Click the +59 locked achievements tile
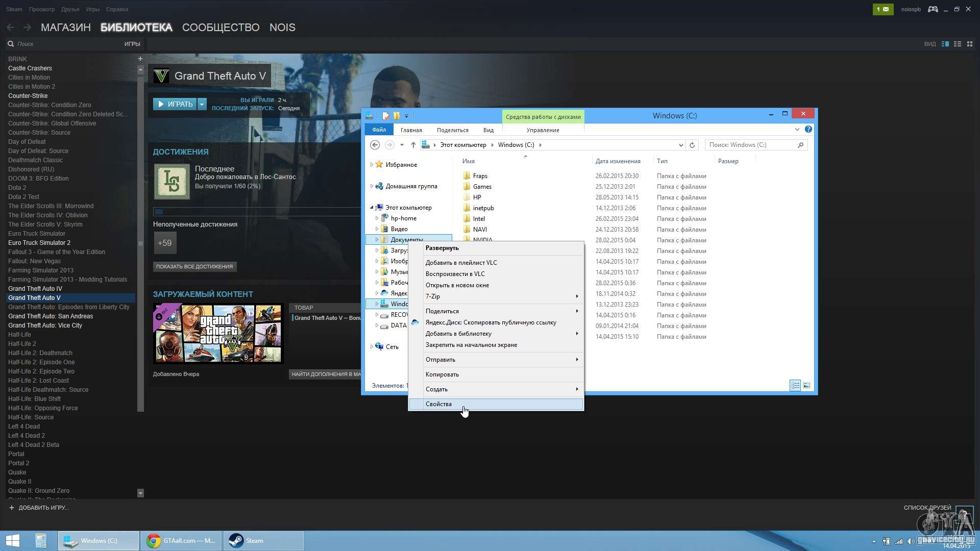This screenshot has width=980, height=551. click(x=165, y=243)
